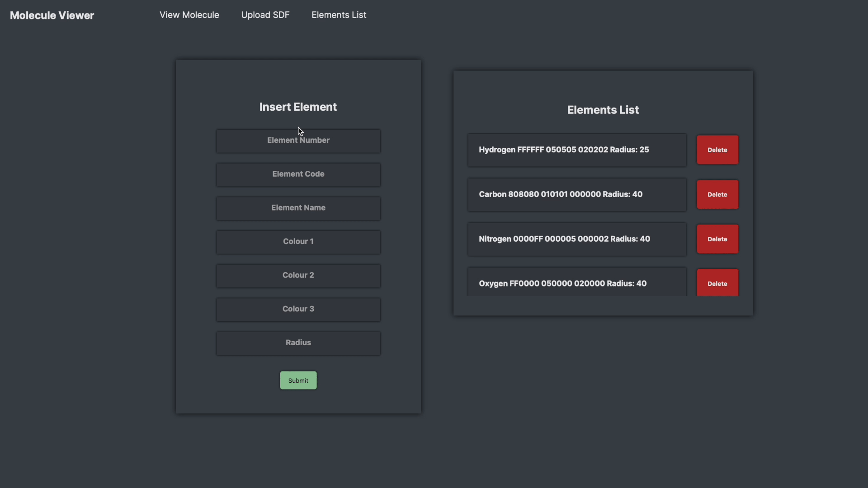
Task: Focus the Element Code field
Action: 298,174
